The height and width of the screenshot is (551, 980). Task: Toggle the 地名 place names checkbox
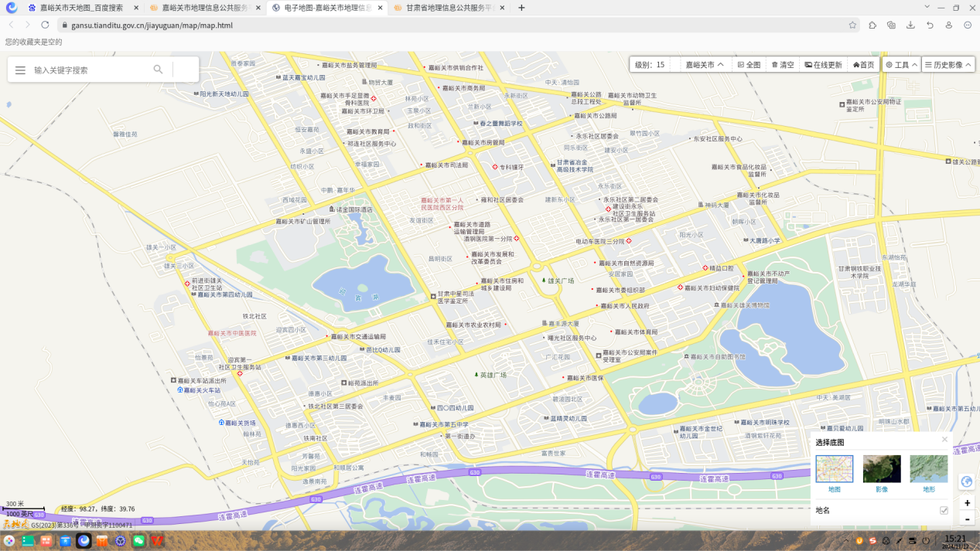(x=944, y=511)
